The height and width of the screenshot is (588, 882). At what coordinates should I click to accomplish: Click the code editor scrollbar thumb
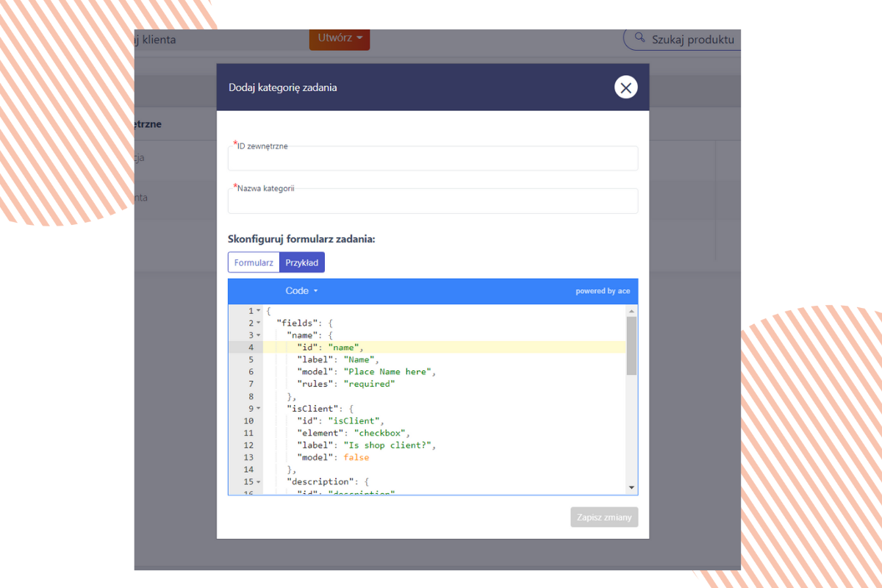631,346
